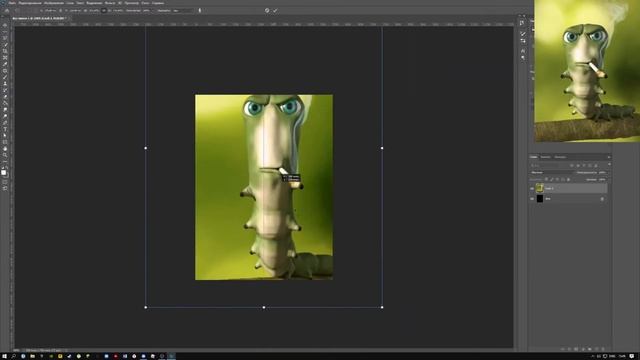
Task: Switch to the Контуры tab
Action: (560, 157)
